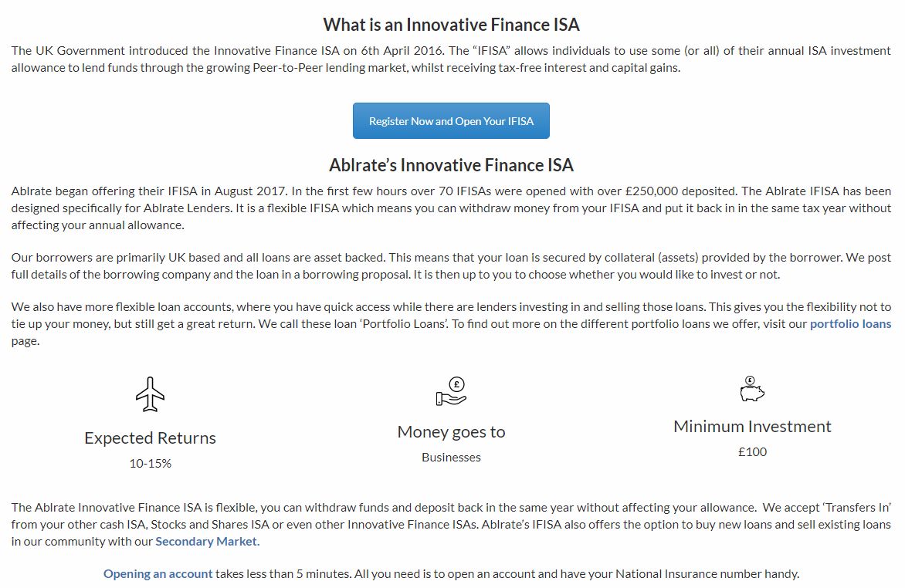905x588 pixels.
Task: Click paragraph about borrowers being primarily UK based
Action: tap(451, 265)
